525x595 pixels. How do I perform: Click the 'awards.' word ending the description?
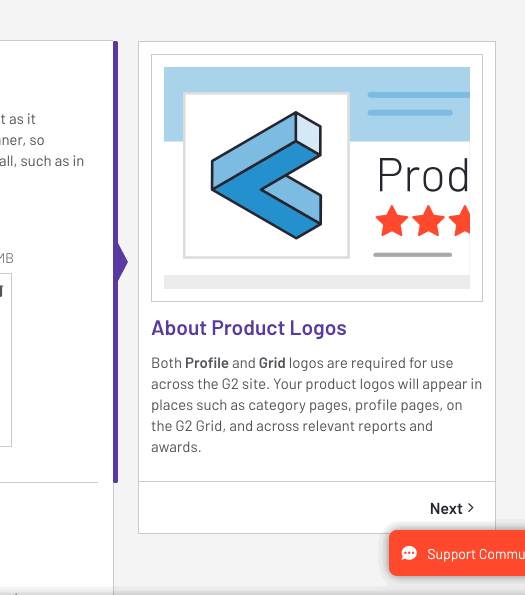(176, 447)
